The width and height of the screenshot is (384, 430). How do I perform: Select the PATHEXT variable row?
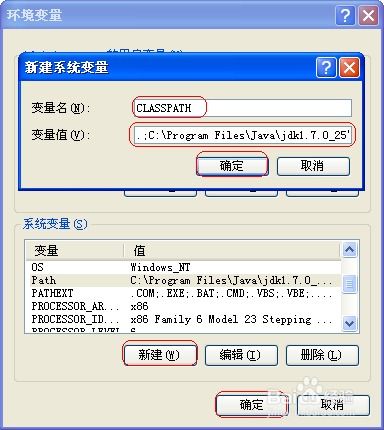coord(183,293)
